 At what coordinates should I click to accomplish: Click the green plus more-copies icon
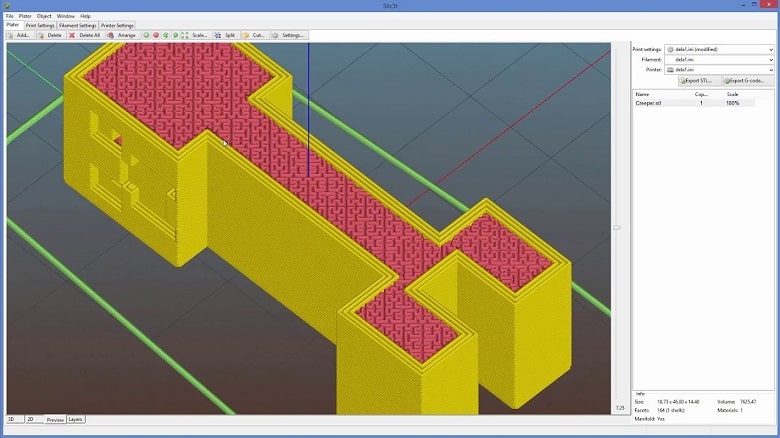(146, 35)
